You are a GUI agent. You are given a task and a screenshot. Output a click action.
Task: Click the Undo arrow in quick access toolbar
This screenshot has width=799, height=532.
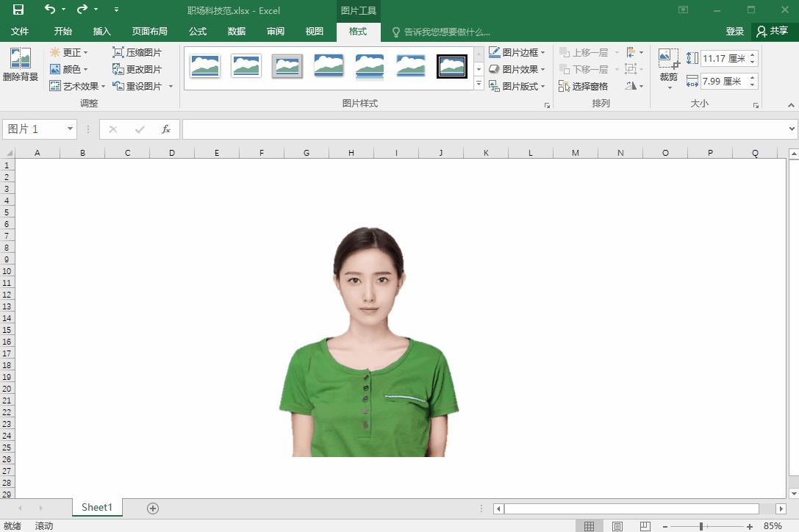tap(49, 10)
